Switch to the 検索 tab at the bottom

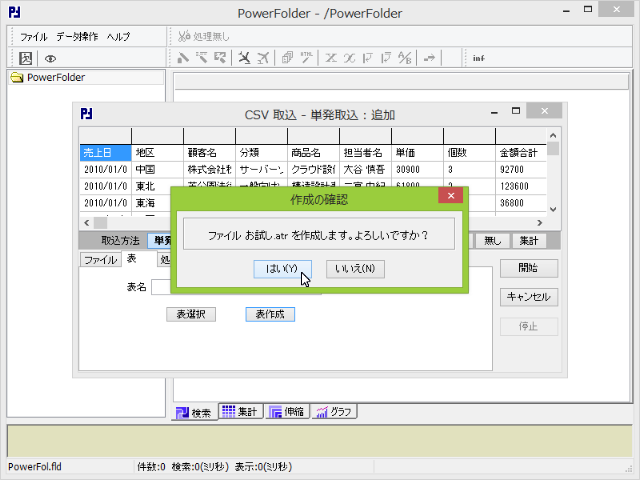[194, 413]
